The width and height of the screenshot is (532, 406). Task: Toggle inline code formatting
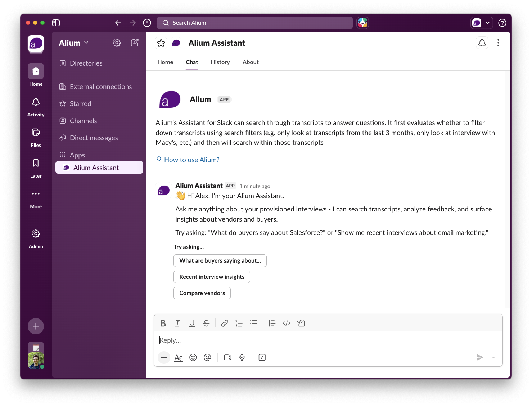pyautogui.click(x=287, y=323)
